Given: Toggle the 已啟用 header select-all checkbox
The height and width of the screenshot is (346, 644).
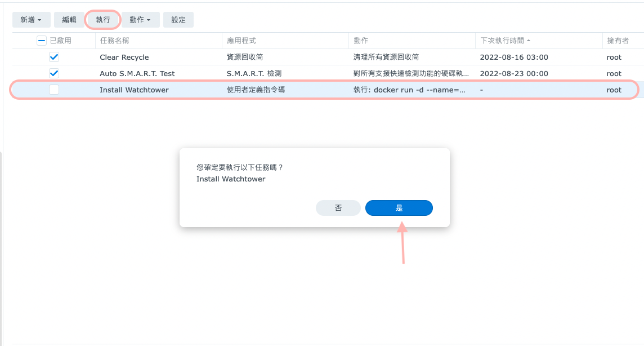Looking at the screenshot, I should [42, 41].
